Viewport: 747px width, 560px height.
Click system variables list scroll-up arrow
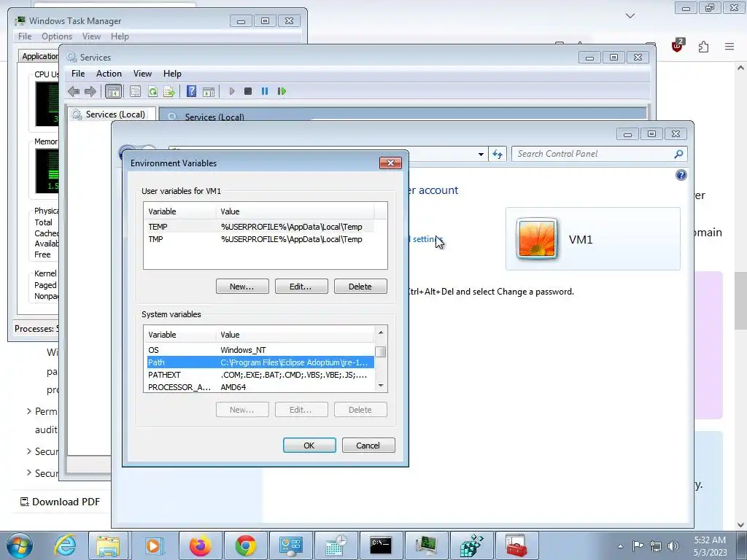tap(381, 332)
